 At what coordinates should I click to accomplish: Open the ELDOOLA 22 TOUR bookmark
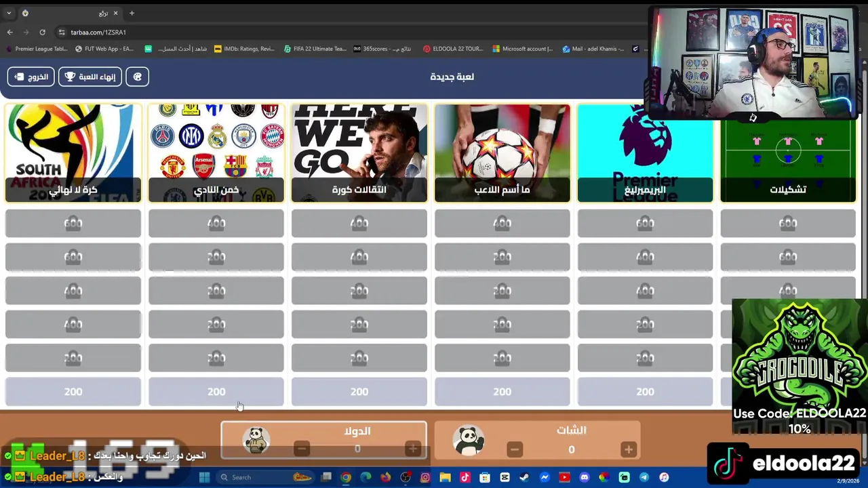click(453, 49)
